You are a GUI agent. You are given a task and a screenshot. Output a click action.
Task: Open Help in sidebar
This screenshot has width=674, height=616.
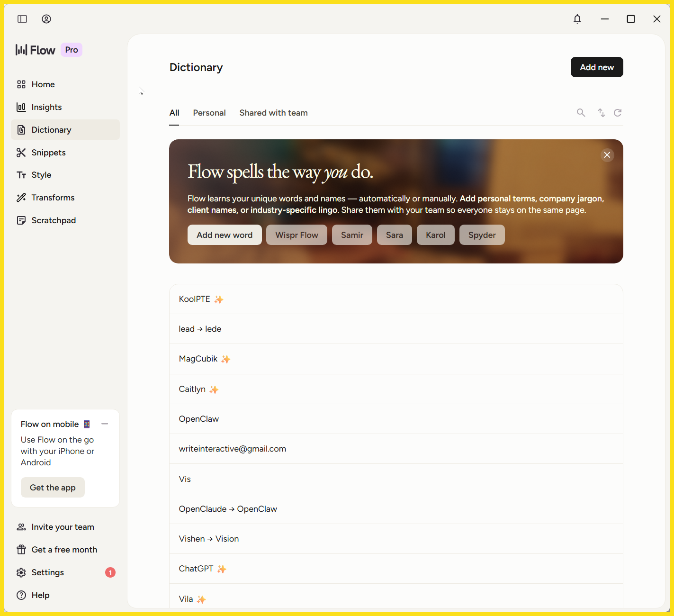point(65,595)
